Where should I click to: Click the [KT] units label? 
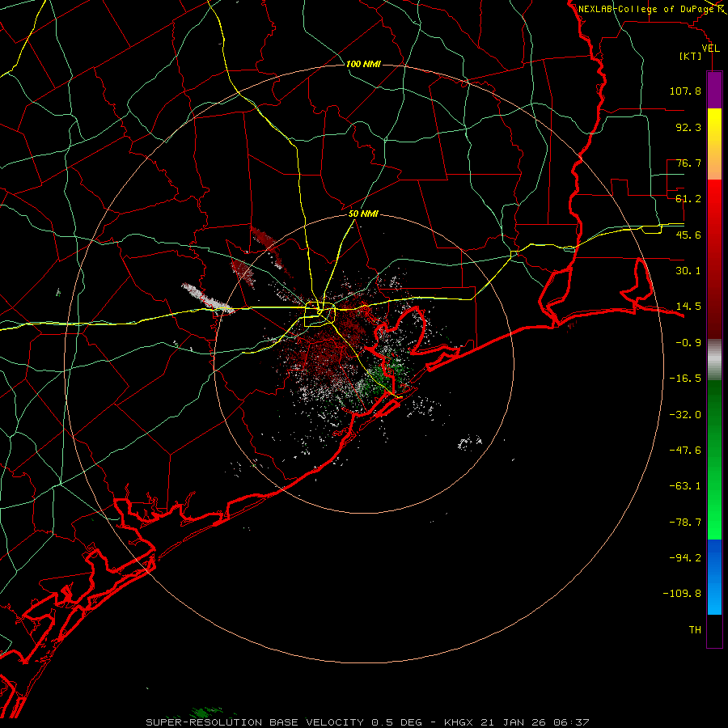pyautogui.click(x=691, y=56)
